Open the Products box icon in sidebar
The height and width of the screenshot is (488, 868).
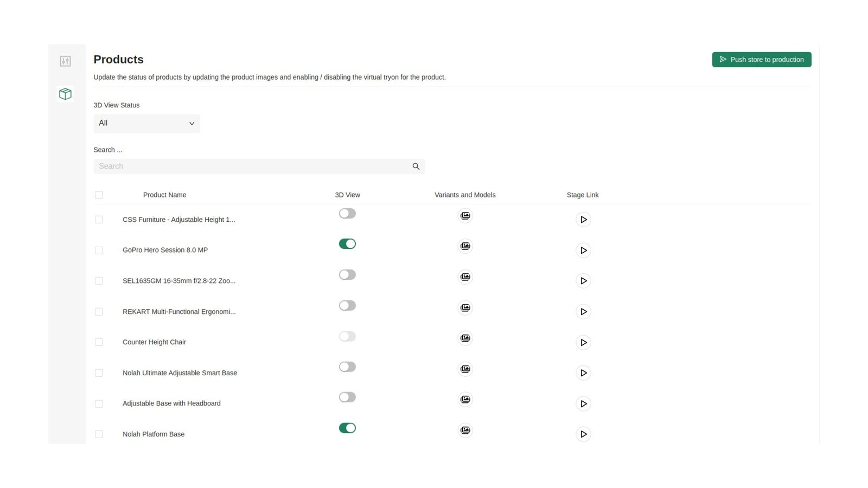[x=65, y=93]
